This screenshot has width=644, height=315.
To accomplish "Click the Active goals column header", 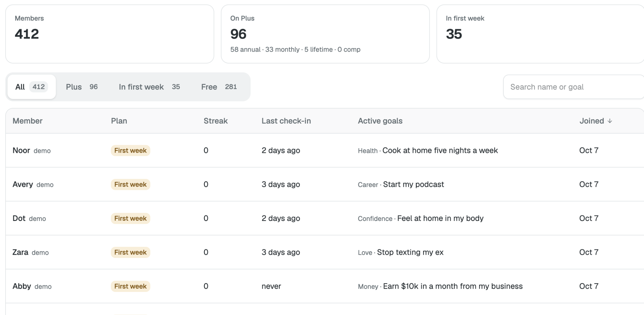I will [x=380, y=121].
